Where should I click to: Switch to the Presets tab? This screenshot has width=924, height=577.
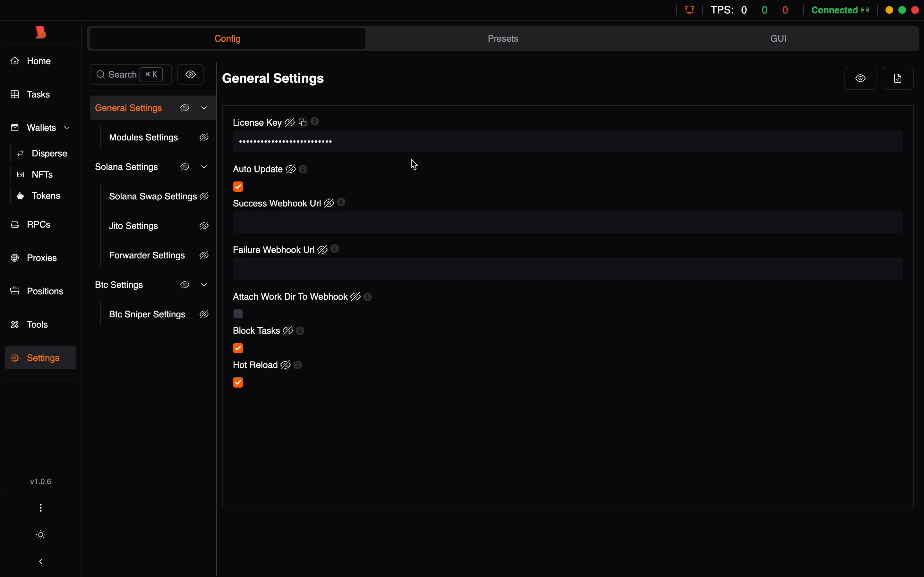[503, 38]
